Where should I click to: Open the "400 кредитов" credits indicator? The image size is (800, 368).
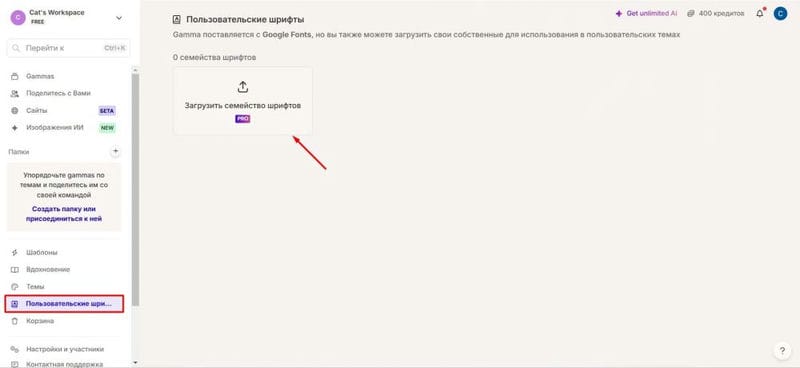click(716, 14)
